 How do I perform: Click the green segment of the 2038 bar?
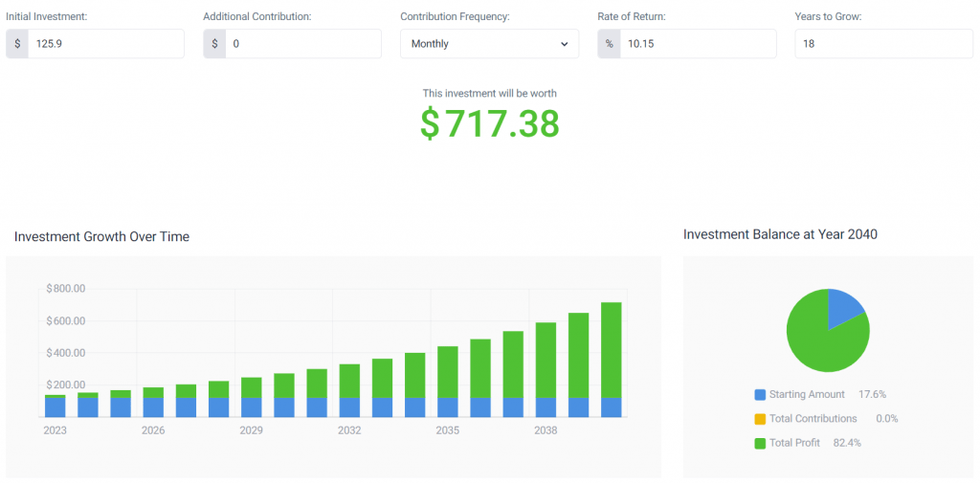546,360
